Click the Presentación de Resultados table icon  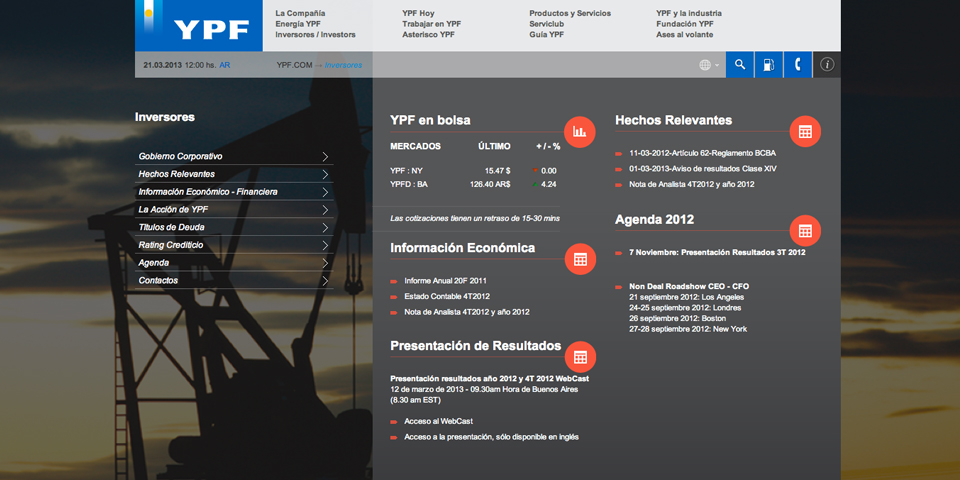coord(580,357)
